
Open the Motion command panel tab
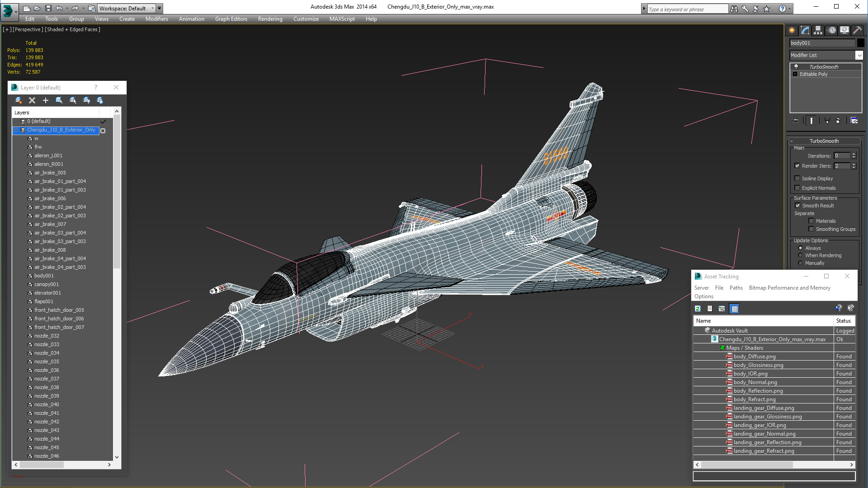pos(832,30)
